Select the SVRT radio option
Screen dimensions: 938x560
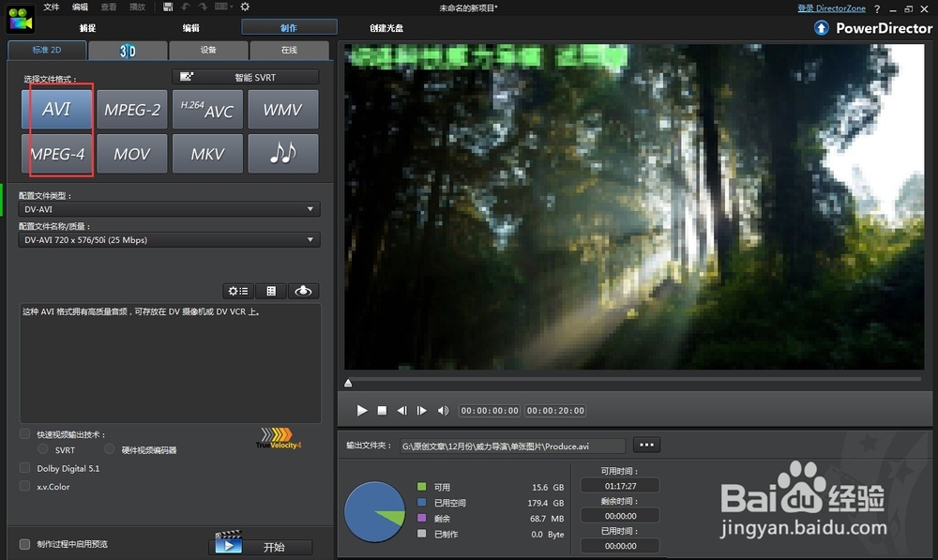point(42,448)
